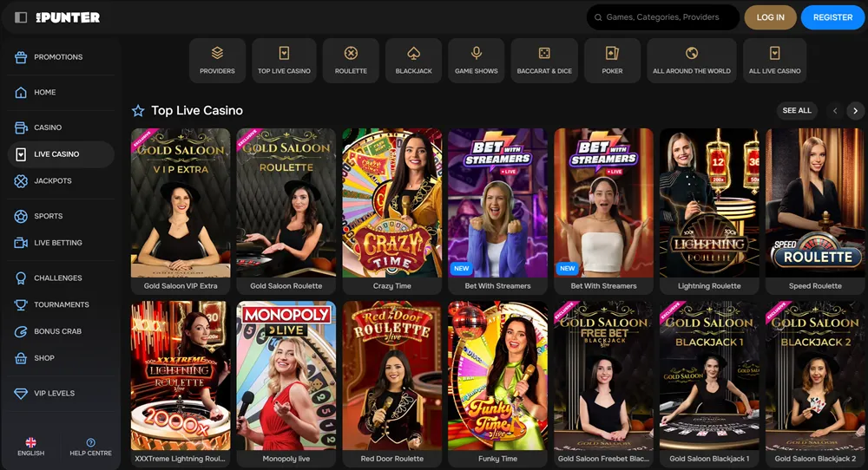Viewport: 868px width, 470px height.
Task: Click the Bonus Crab icon
Action: 21,331
